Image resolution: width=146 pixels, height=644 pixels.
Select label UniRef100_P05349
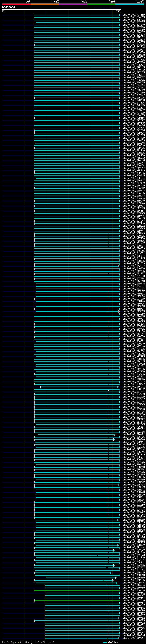pos(134,90)
